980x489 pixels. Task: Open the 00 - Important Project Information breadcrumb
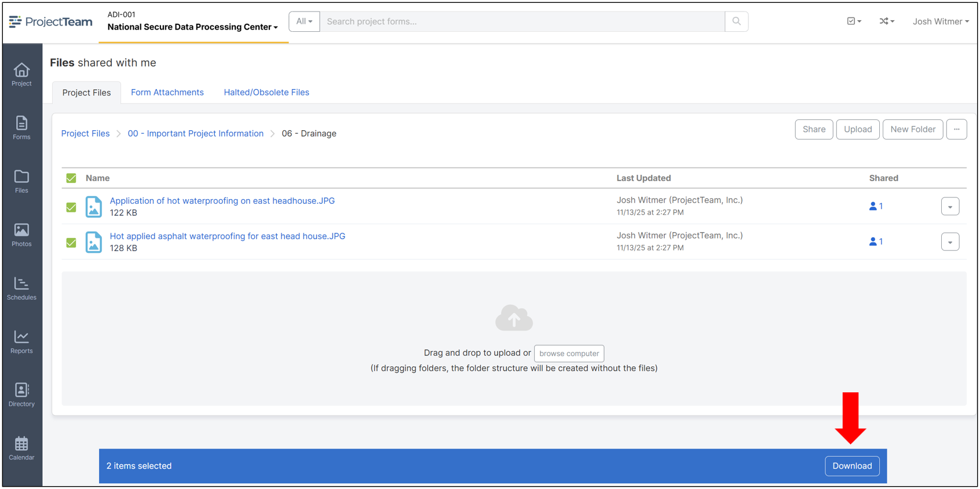195,134
